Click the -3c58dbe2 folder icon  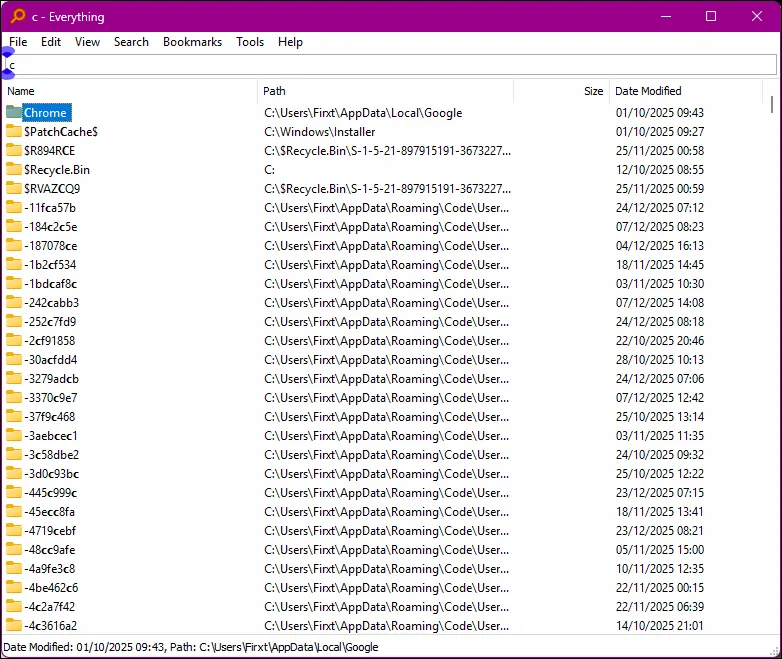pos(14,453)
